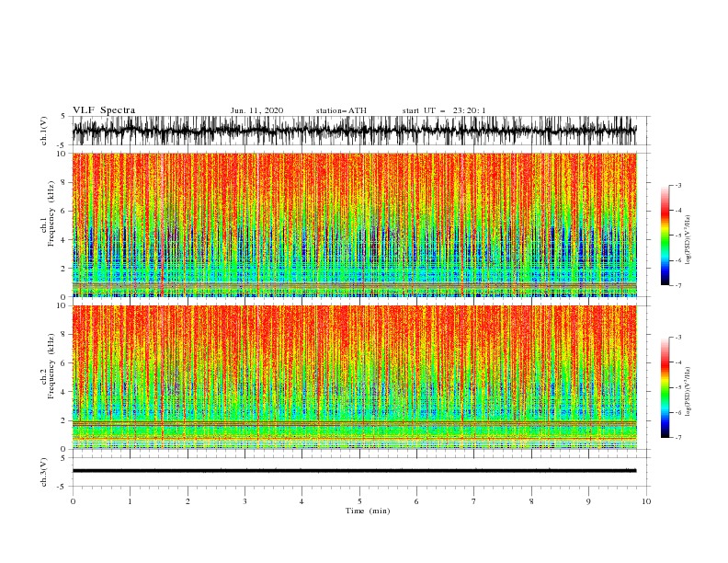Click the ch.2 color scale bar

[665, 387]
